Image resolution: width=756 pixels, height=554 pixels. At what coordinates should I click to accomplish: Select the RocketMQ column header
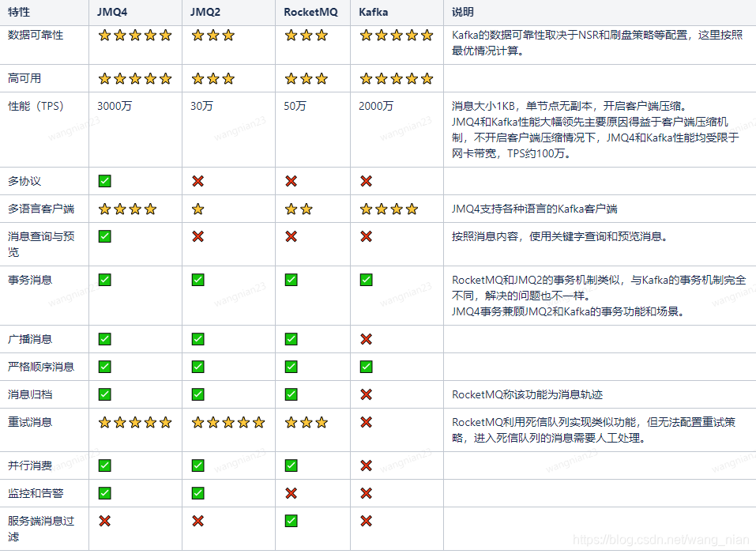click(310, 12)
